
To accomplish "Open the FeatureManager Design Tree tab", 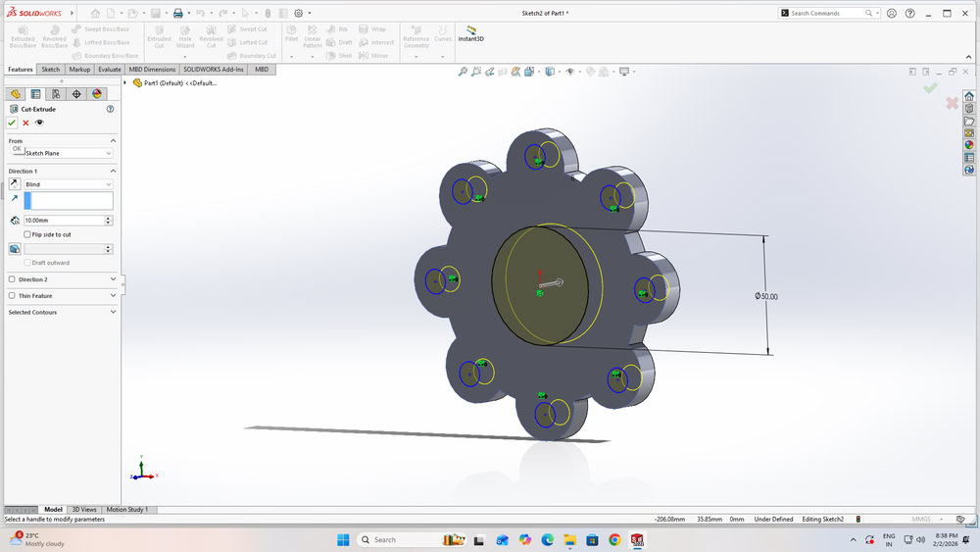I will pyautogui.click(x=16, y=94).
